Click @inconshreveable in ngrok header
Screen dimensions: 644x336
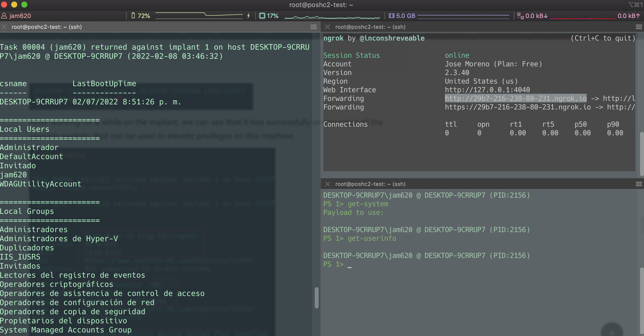(392, 38)
